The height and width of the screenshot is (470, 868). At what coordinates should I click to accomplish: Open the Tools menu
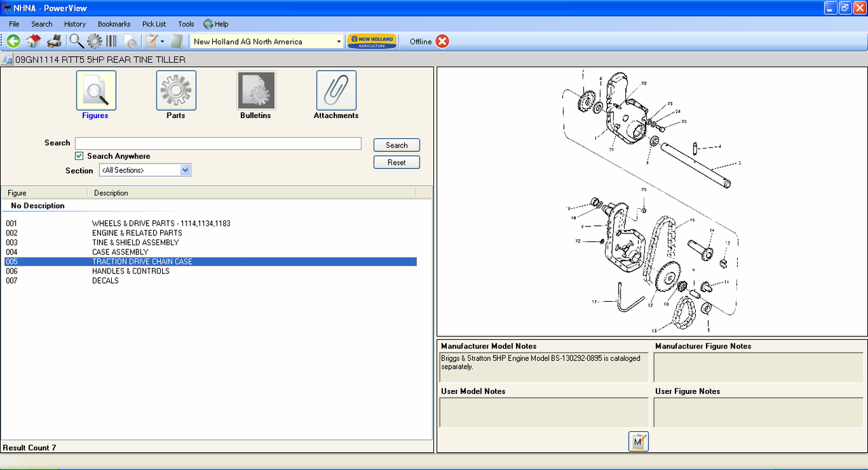pyautogui.click(x=186, y=24)
